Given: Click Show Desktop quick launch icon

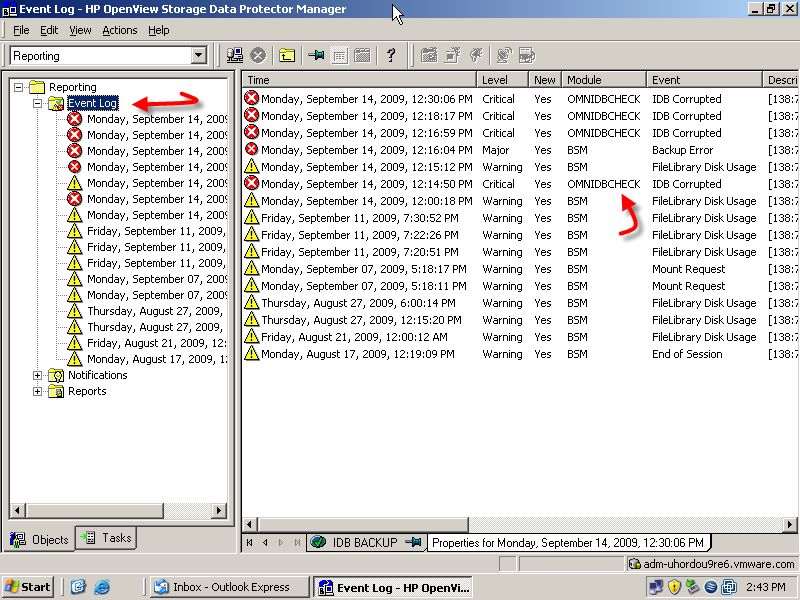Looking at the screenshot, I should pos(78,587).
